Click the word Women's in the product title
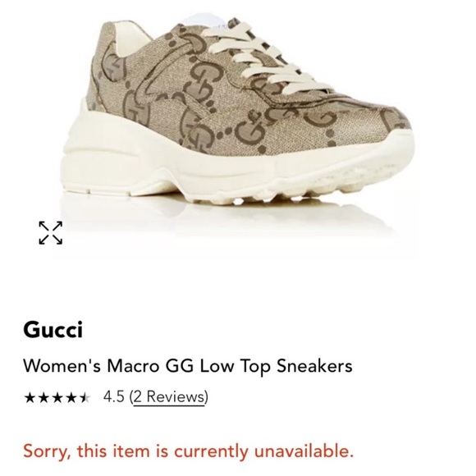 [x=62, y=366]
